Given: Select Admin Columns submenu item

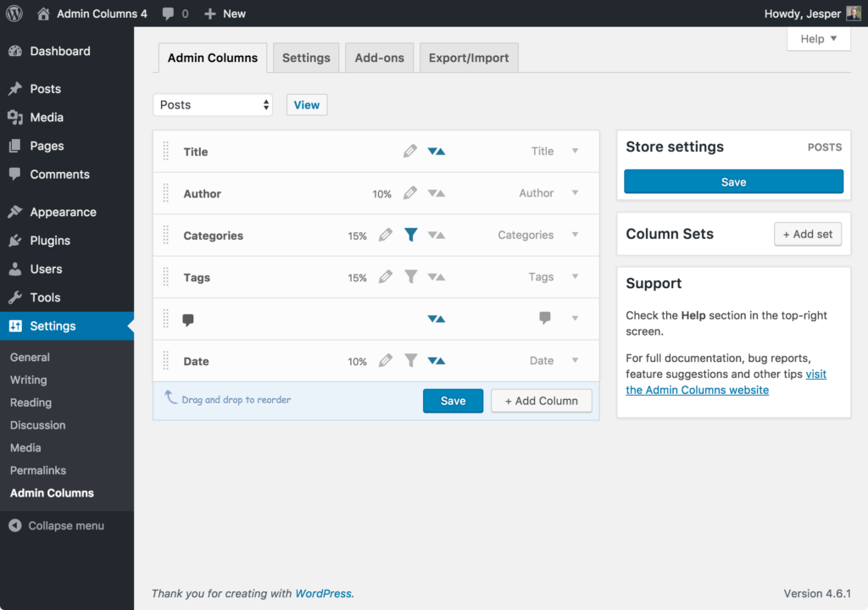Looking at the screenshot, I should click(52, 492).
